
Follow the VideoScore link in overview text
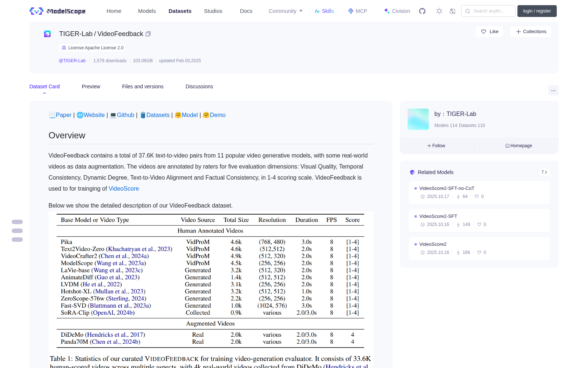[124, 189]
